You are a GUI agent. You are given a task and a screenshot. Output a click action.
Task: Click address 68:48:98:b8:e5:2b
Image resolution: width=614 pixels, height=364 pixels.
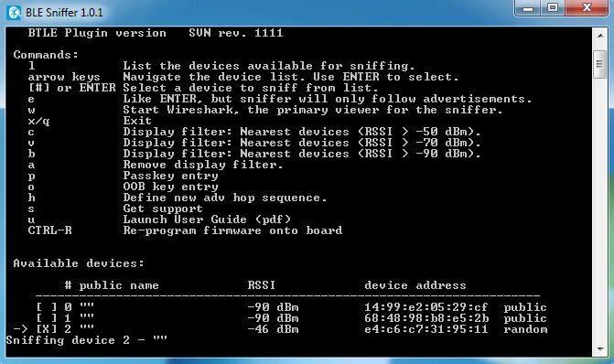(x=426, y=318)
